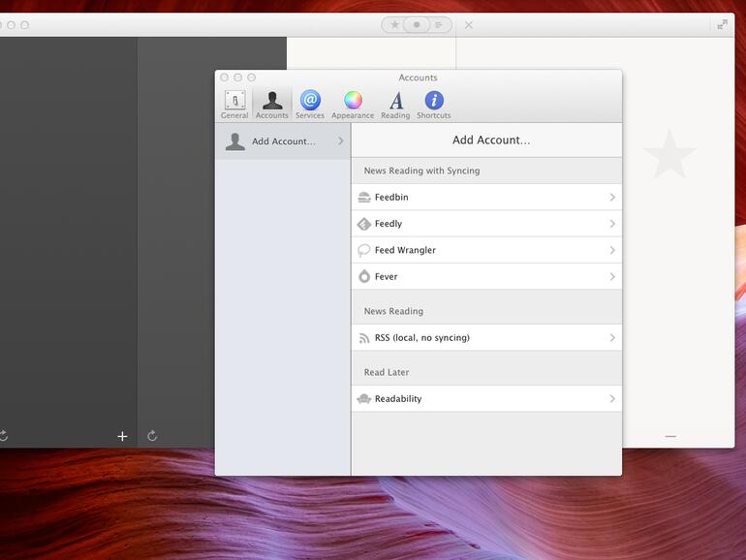Viewport: 746px width, 560px height.
Task: Click the X icon in the article pane
Action: point(469,25)
